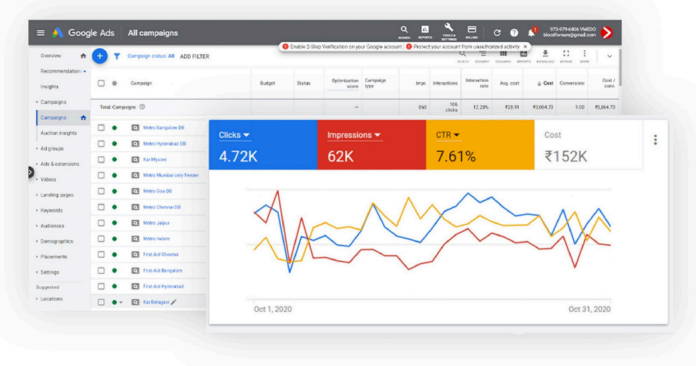Check the Metro Jaipur row

101,223
